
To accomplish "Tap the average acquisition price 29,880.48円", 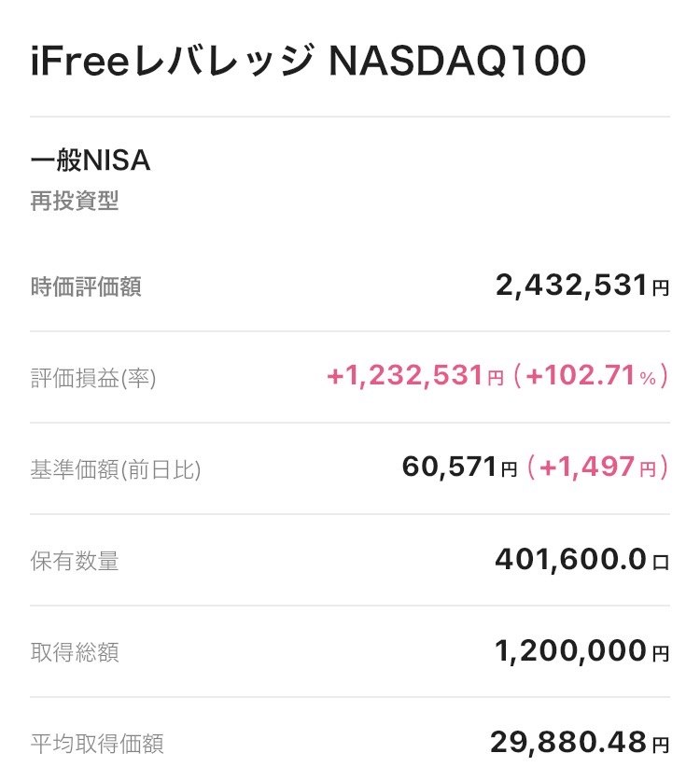I will [x=579, y=743].
